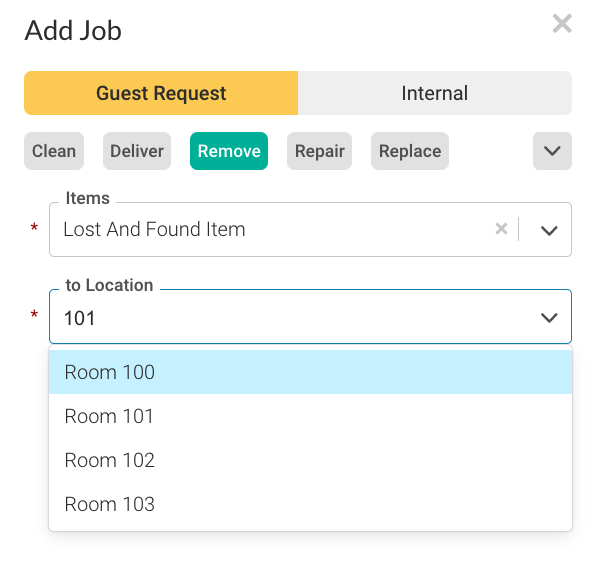Select Room 102 option
The width and height of the screenshot is (591, 572).
311,460
